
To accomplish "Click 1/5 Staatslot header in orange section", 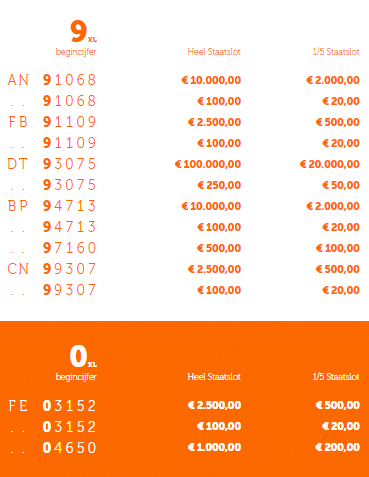I will (x=336, y=377).
